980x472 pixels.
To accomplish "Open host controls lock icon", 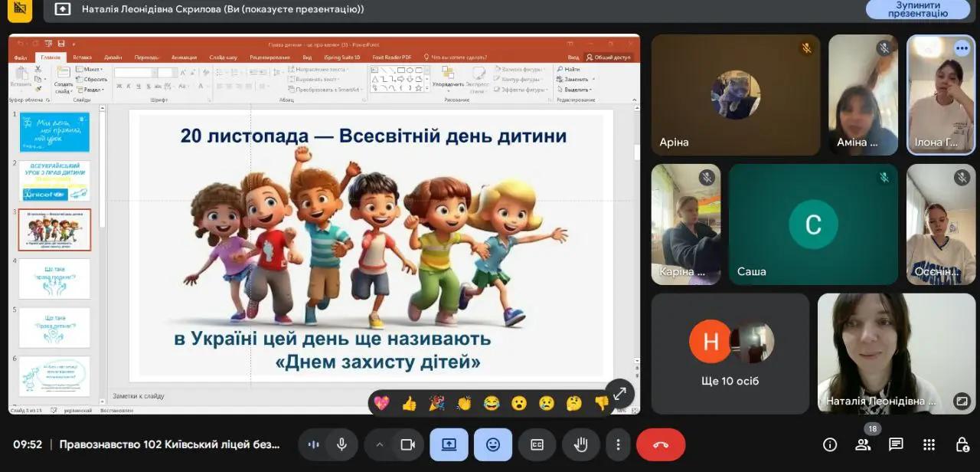I will 962,444.
